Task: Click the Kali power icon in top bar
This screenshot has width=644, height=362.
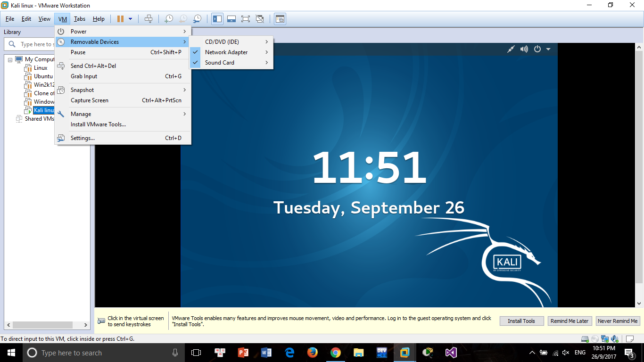Action: (x=537, y=49)
